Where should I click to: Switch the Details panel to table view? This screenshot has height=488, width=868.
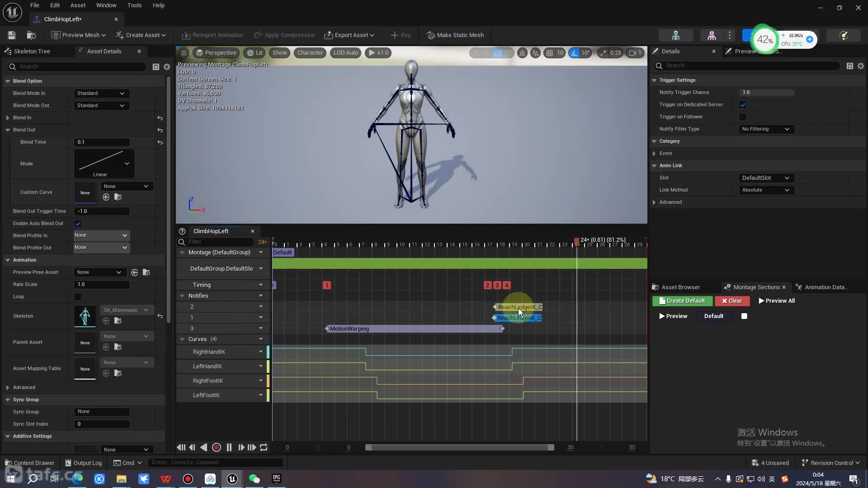tap(850, 66)
